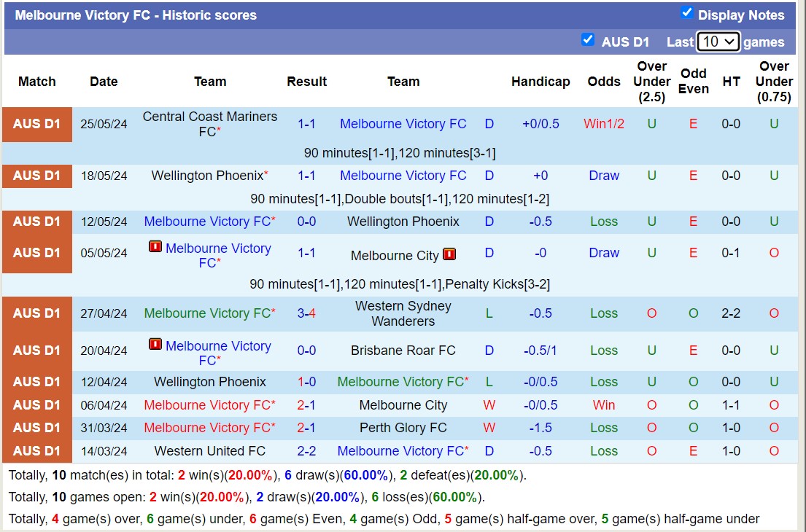Image resolution: width=806 pixels, height=532 pixels.
Task: Select the AUS D1 badge on the Central Coast Mariners row
Action: coord(36,124)
